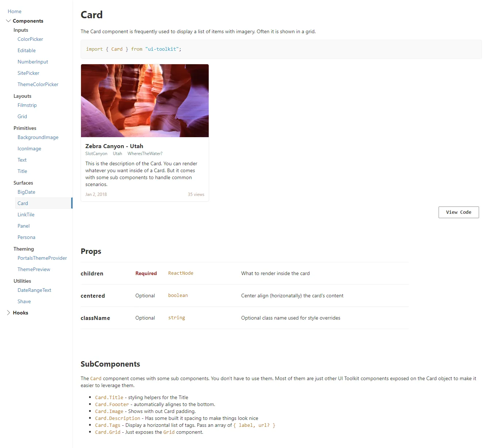
Task: Select the active Card sidebar item
Action: coord(44,203)
